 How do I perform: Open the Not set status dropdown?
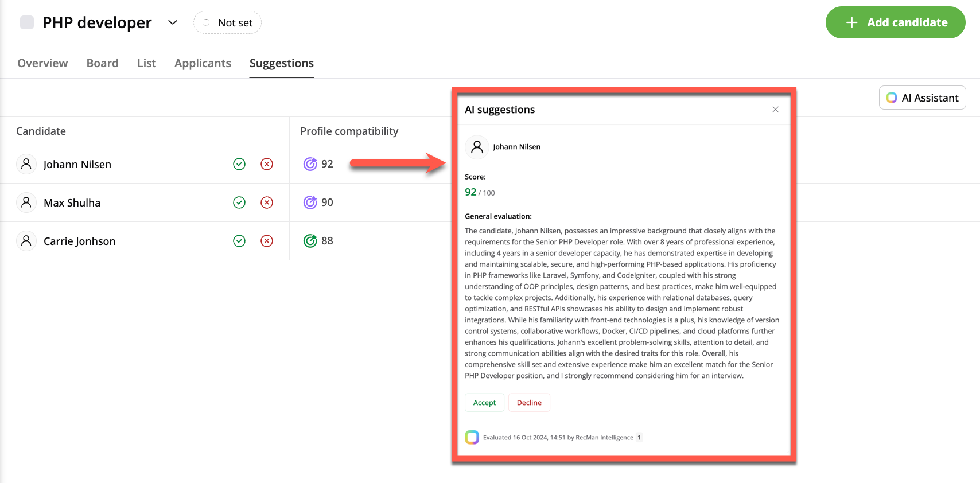[228, 23]
